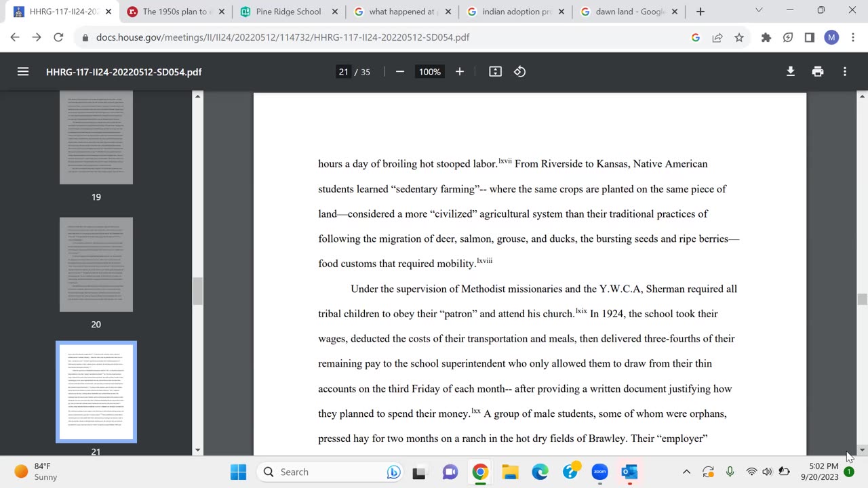Click the microphone tray icon

[730, 472]
